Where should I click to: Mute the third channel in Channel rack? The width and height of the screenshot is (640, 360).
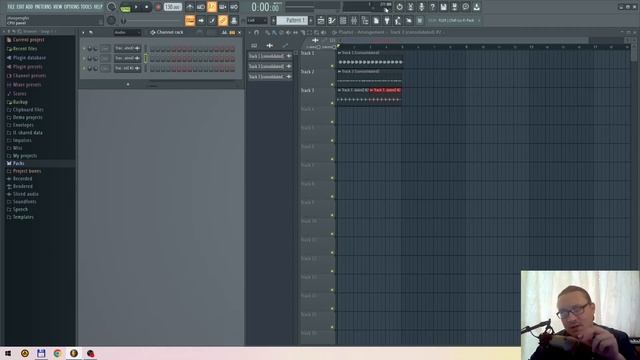84,68
